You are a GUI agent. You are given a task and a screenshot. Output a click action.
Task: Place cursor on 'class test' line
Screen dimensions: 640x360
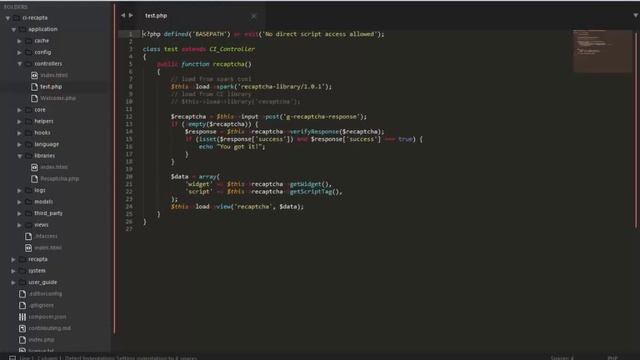click(x=199, y=49)
